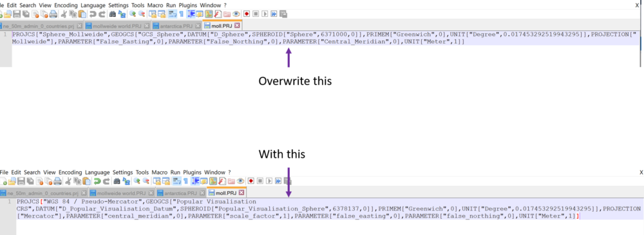Click the green Undo arrow in the bottom window
The image size is (644, 235).
(97, 181)
